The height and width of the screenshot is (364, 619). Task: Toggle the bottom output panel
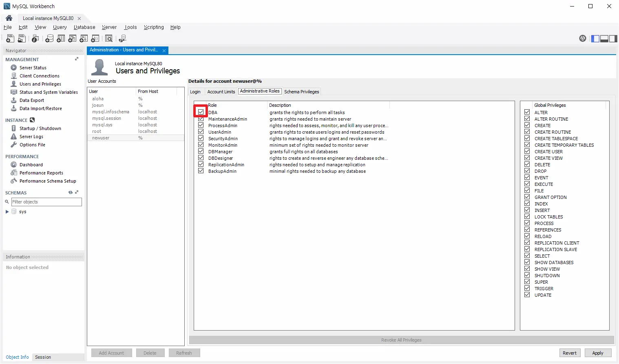[604, 38]
